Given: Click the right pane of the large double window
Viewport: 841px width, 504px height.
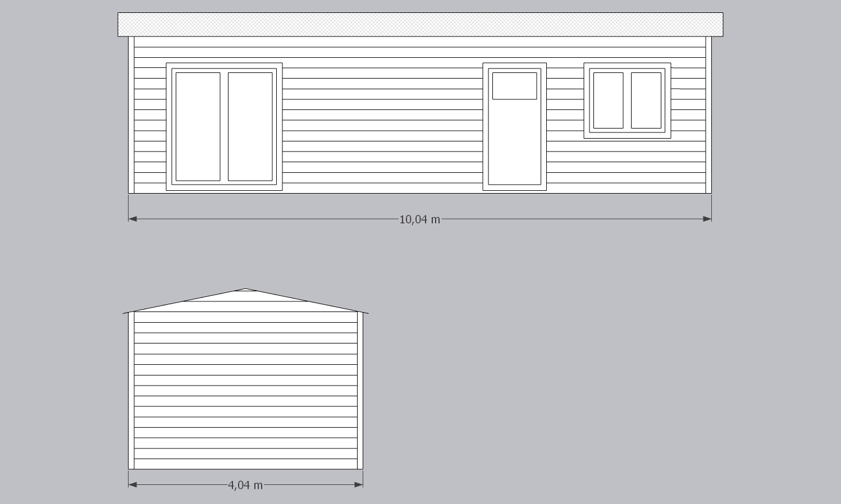Looking at the screenshot, I should tap(250, 126).
